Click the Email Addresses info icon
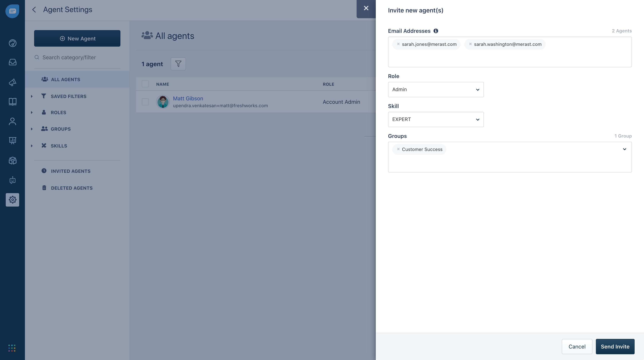 [436, 31]
